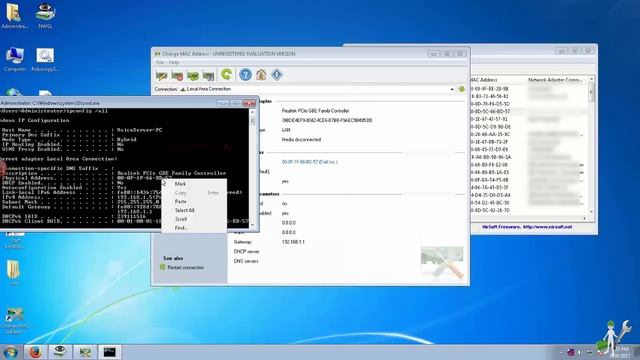Click the 'Media disconnected' status text
Viewport: 640px width, 360px height.
point(301,140)
